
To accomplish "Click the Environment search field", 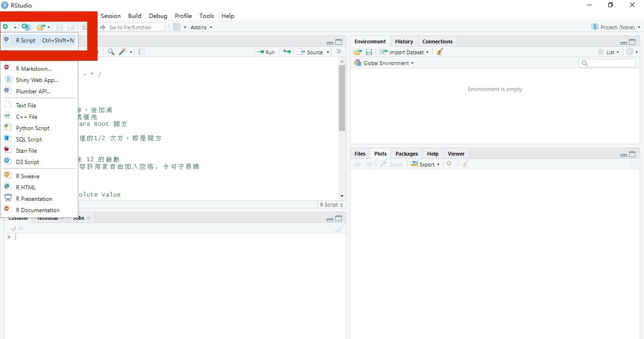I will point(607,63).
